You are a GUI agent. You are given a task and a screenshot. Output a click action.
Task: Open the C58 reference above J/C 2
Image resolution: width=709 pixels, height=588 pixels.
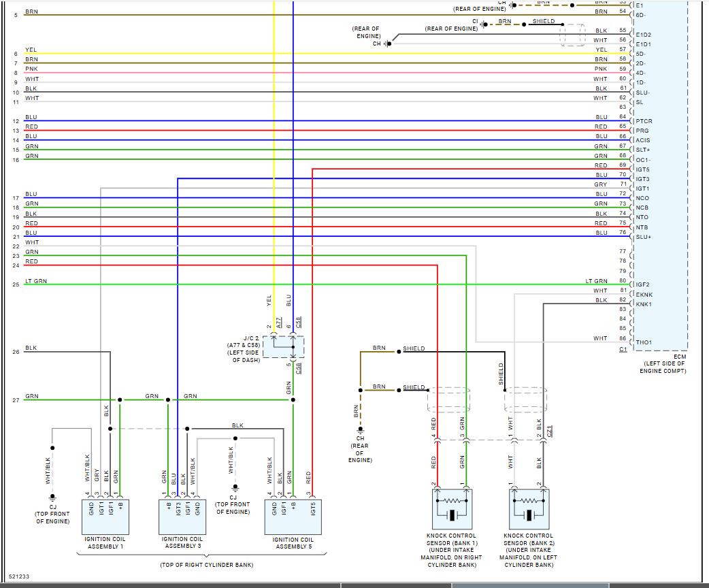pyautogui.click(x=299, y=320)
